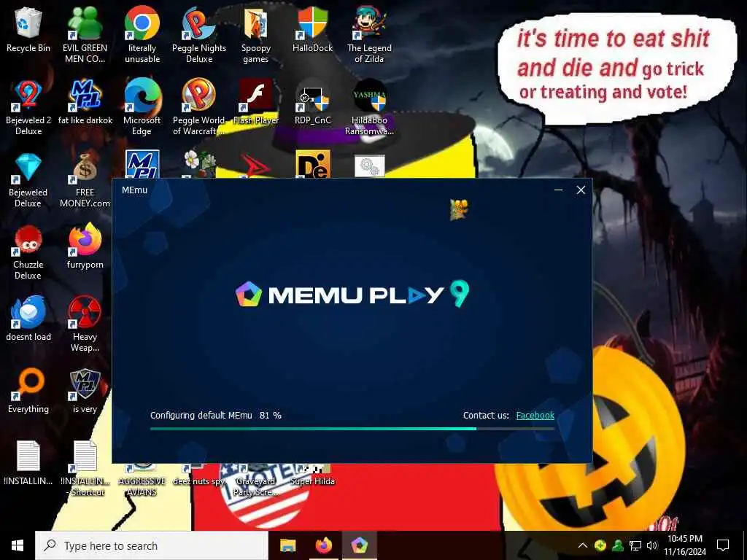Image resolution: width=747 pixels, height=560 pixels.
Task: Click the Facebook link in MEmu installer
Action: click(535, 415)
